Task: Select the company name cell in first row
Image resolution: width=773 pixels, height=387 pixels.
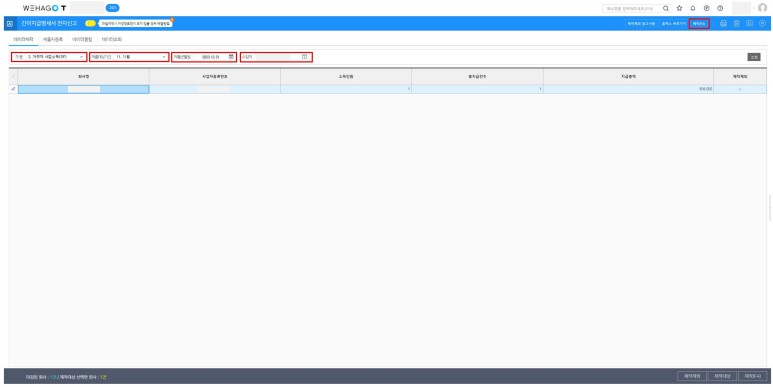Action: 83,89
